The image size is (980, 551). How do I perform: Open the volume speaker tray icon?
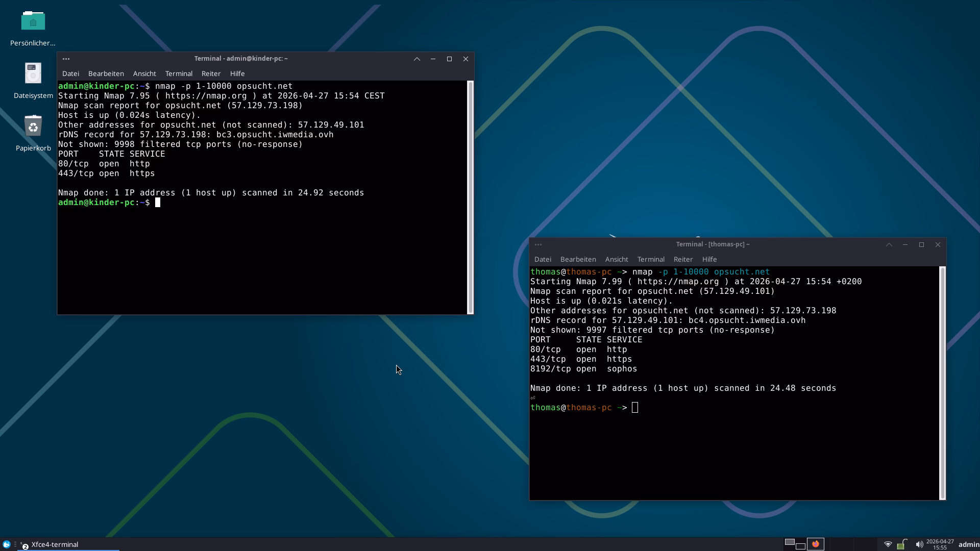[919, 544]
